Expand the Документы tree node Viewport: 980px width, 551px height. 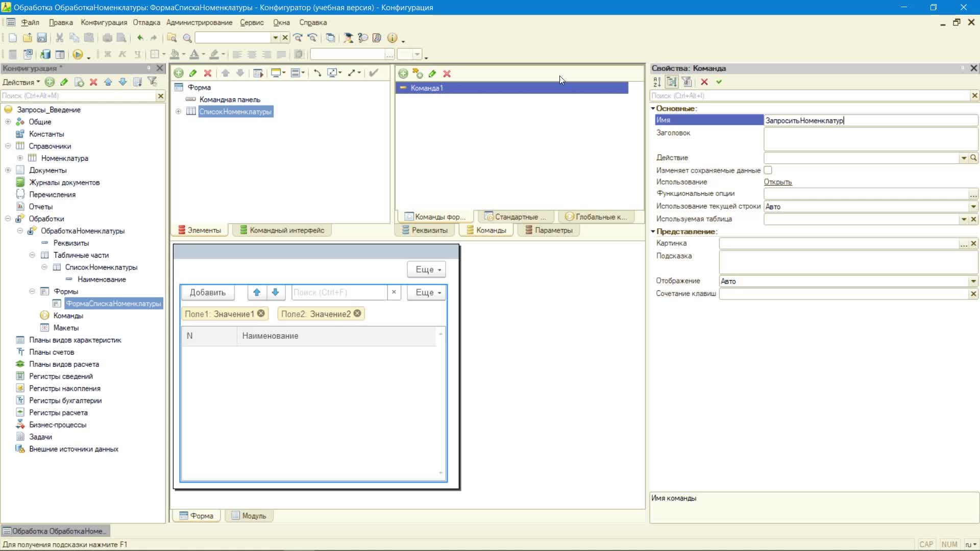(x=8, y=170)
